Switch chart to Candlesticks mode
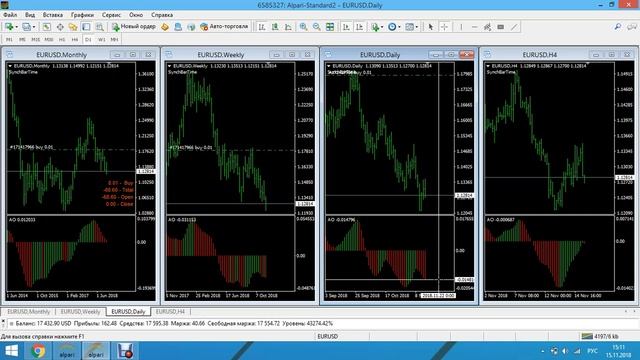The height and width of the screenshot is (360, 640). tap(275, 27)
